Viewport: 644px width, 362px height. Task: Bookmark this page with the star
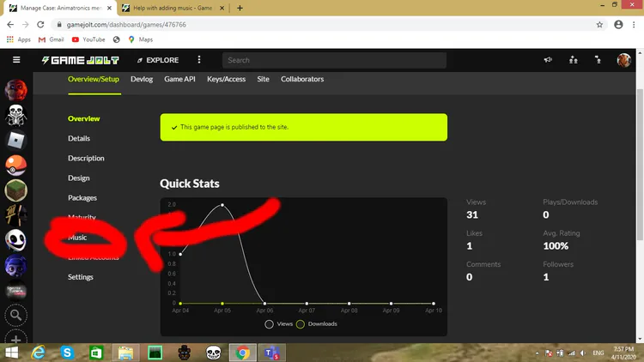click(599, 25)
